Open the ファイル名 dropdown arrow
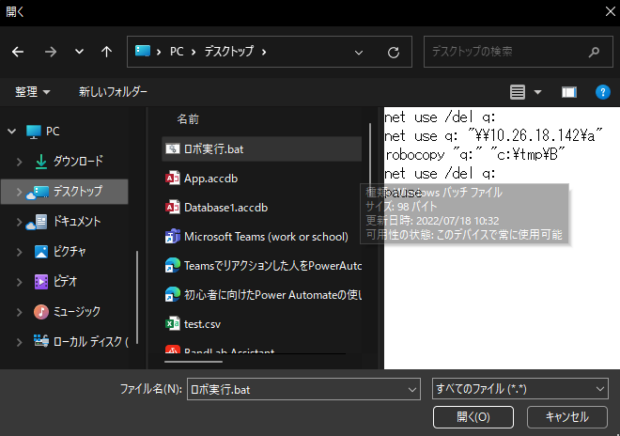The image size is (620, 436). 412,390
